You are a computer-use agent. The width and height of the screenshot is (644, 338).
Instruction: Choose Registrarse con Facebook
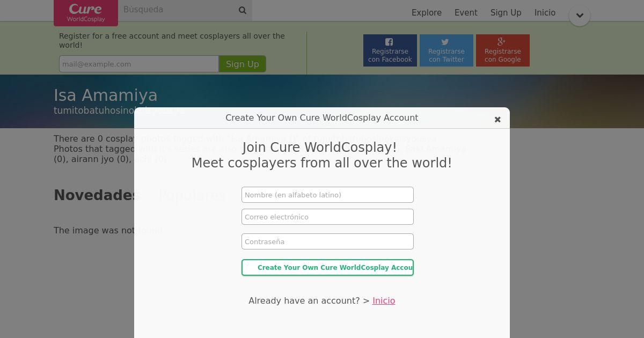pos(390,50)
